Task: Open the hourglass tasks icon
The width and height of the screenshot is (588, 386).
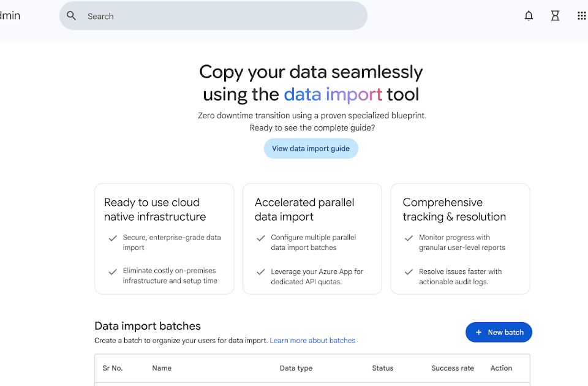Action: tap(555, 16)
